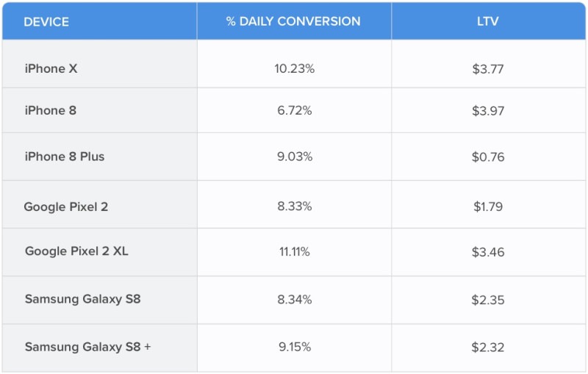Select the iPhone X row label
This screenshot has height=374, width=588.
coord(51,68)
